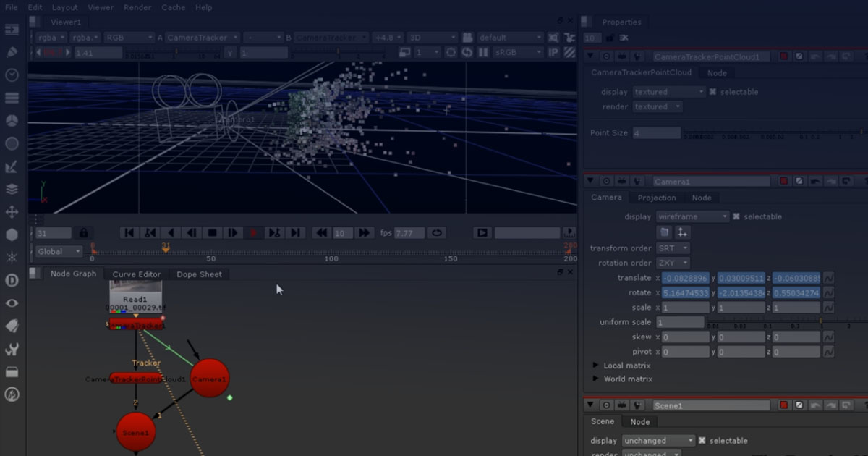Click the Views eye icon in left toolbar
The height and width of the screenshot is (456, 868).
[x=12, y=303]
